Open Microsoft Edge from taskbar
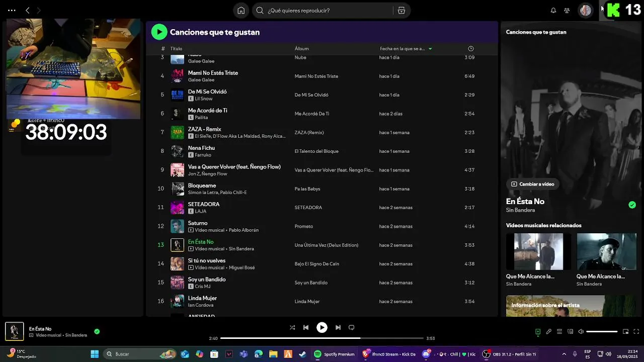This screenshot has height=362, width=644. (258, 354)
